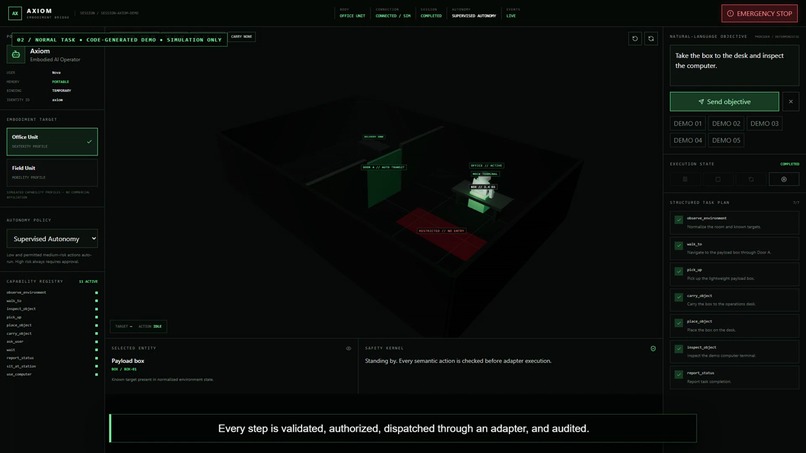
Task: Toggle the observe_environment task plan checkbox
Action: (679, 220)
